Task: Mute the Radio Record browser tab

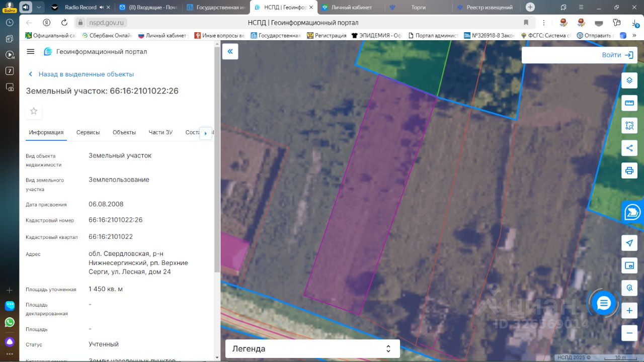Action: (102, 8)
